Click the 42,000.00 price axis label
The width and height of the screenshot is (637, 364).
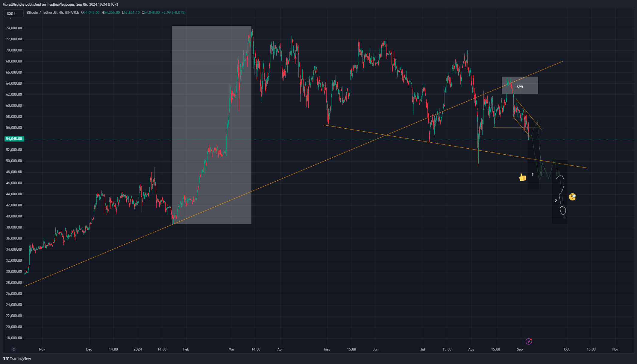click(14, 205)
